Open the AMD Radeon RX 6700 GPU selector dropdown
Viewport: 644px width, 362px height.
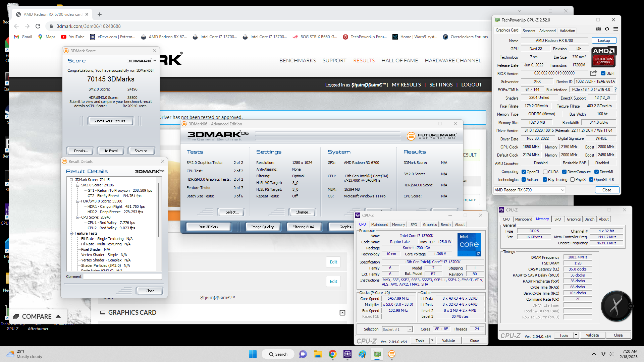pyautogui.click(x=529, y=190)
